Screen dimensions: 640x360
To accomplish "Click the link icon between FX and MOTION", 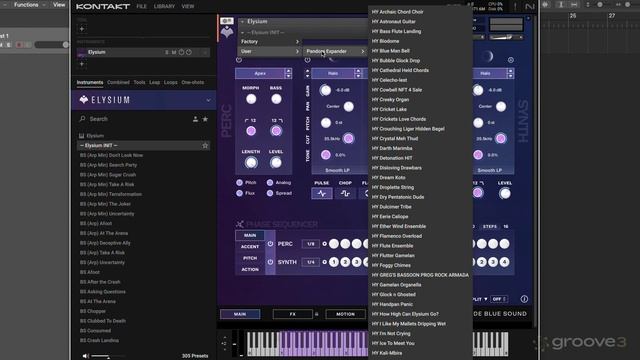I will pos(316,314).
